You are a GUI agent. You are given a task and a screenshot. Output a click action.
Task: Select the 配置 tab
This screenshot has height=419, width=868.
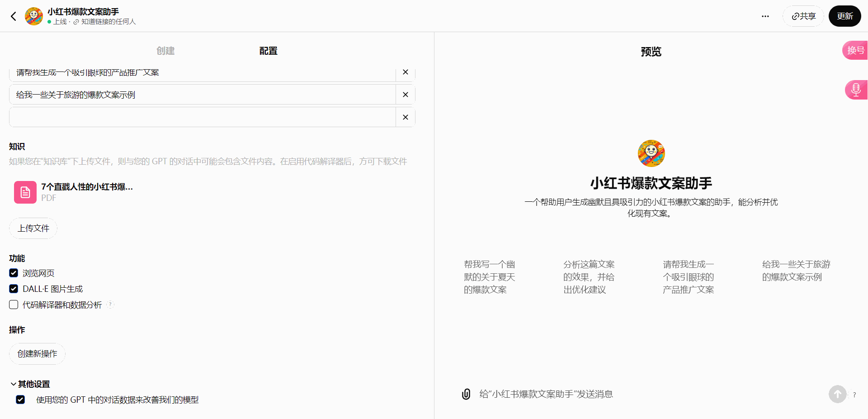268,51
